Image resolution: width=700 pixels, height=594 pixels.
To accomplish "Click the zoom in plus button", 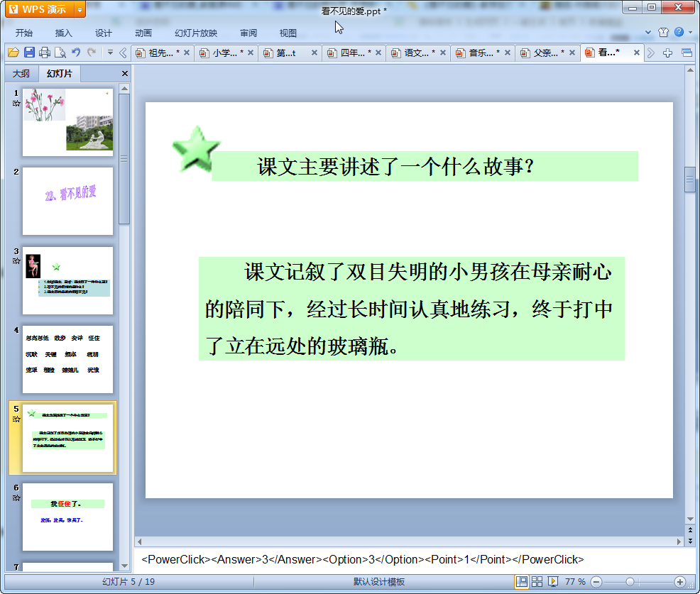I will click(679, 582).
